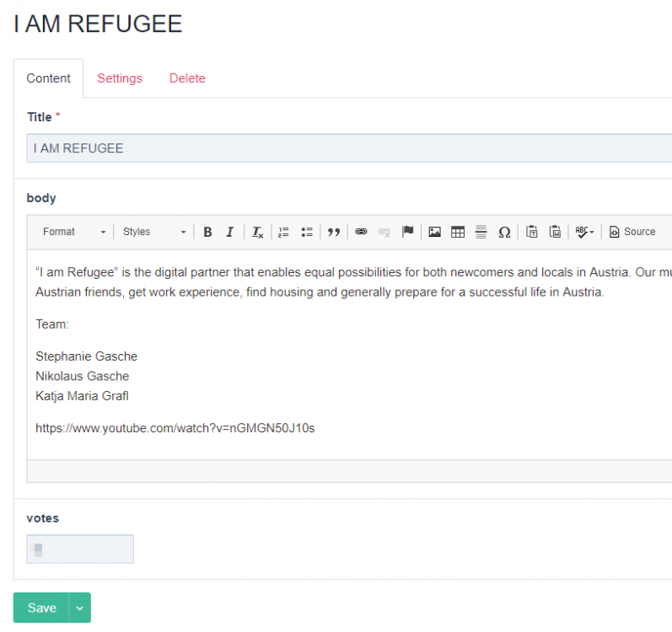The image size is (672, 632).
Task: Insert a hyperlink with link icon
Action: pos(361,232)
